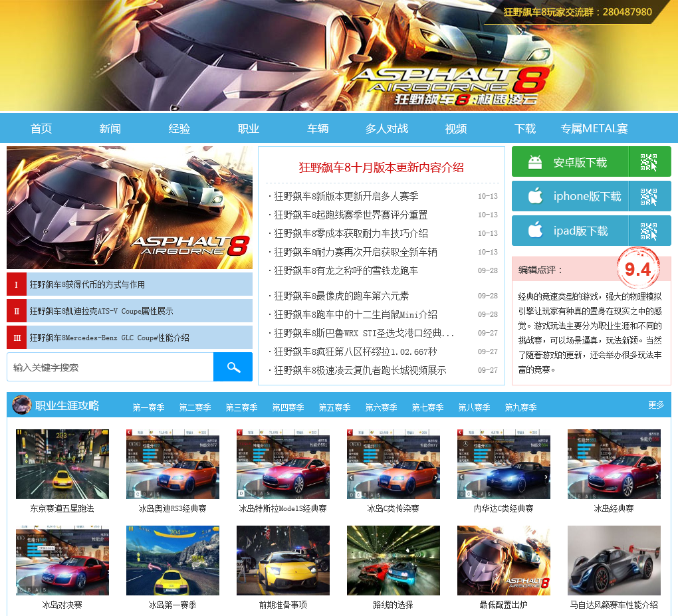Click red rank I badge
The image size is (678, 616).
tap(17, 284)
